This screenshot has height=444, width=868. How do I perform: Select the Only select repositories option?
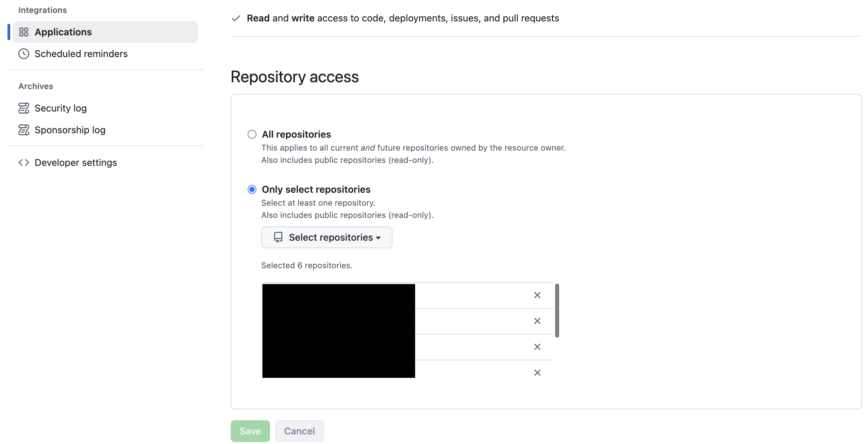(252, 189)
